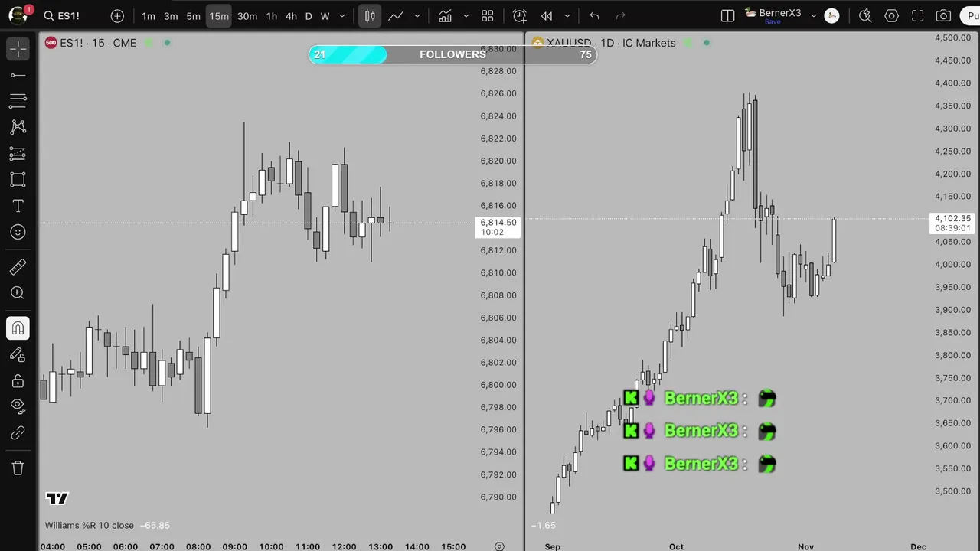980x551 pixels.
Task: Open ES1! chart time axis settings gear
Action: [x=499, y=546]
